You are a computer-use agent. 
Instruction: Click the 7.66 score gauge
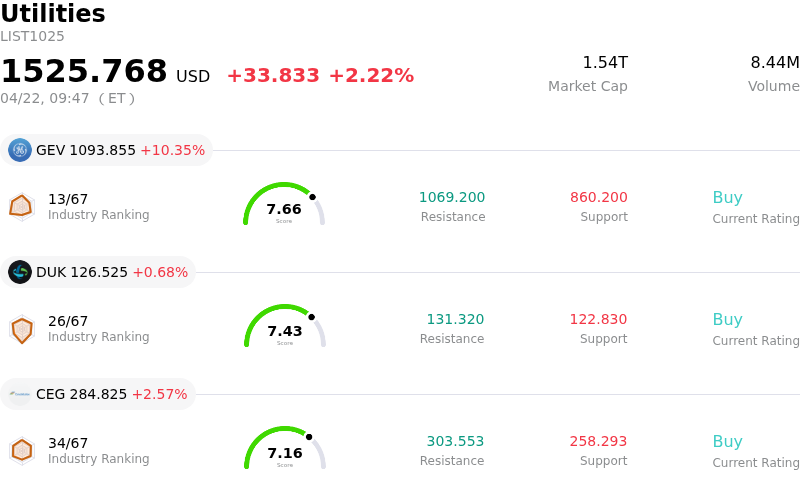pyautogui.click(x=284, y=206)
